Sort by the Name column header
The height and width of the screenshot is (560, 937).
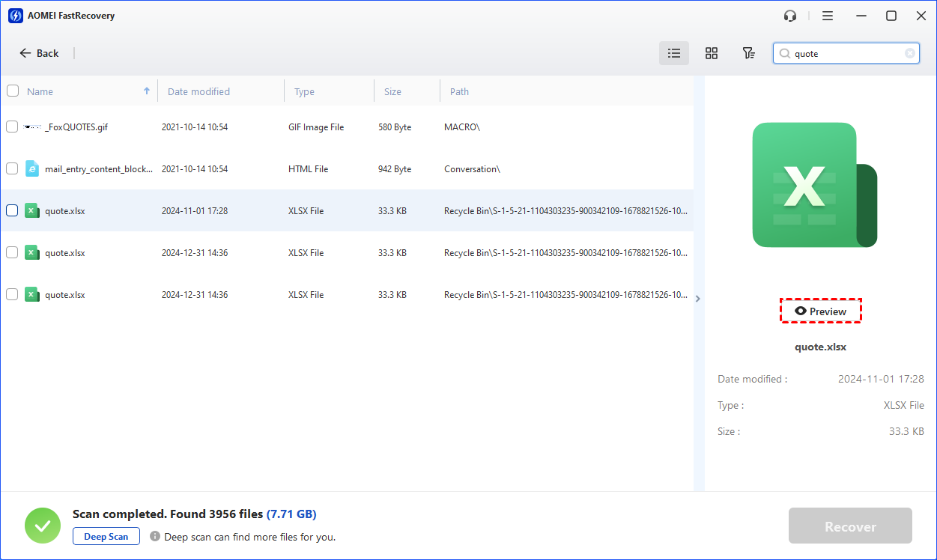(40, 91)
